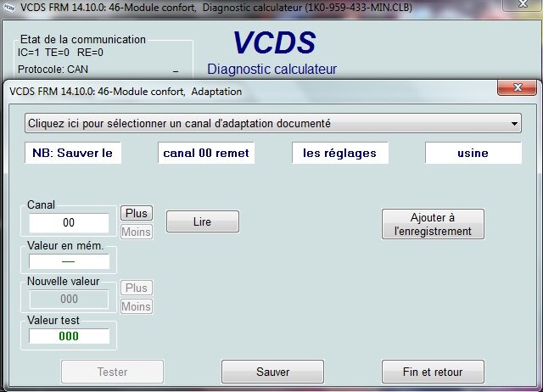Click 'Protocole: CAN' text in background window
The width and height of the screenshot is (543, 392).
(x=53, y=70)
